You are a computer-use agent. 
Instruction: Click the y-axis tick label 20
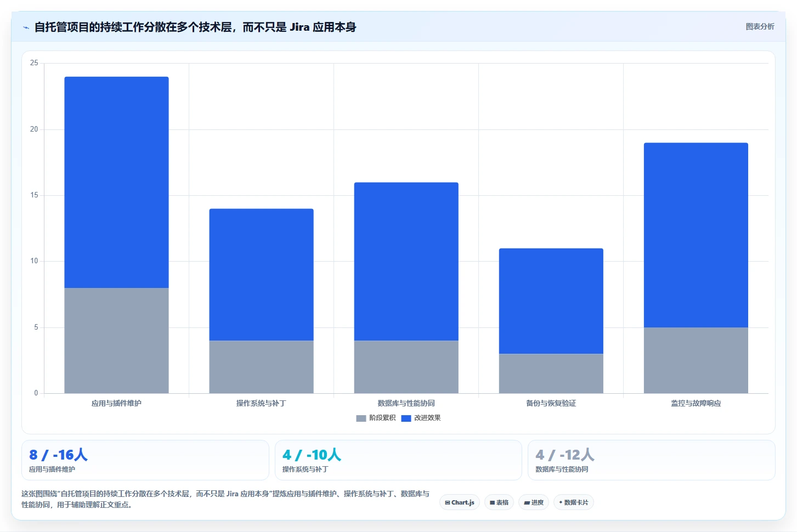pyautogui.click(x=34, y=129)
